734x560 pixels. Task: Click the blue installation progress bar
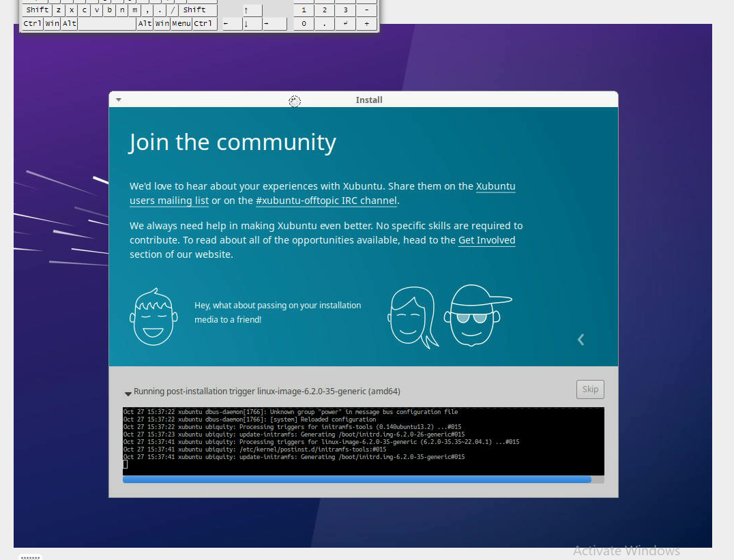point(357,480)
